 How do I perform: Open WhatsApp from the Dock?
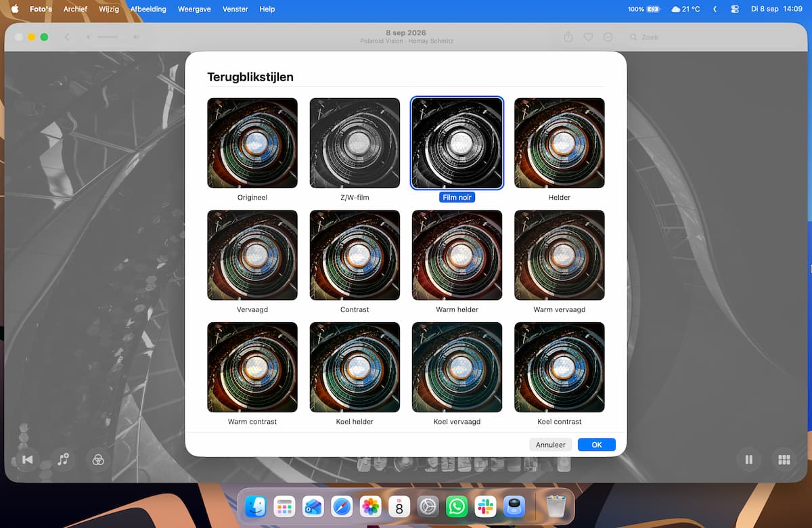[457, 506]
